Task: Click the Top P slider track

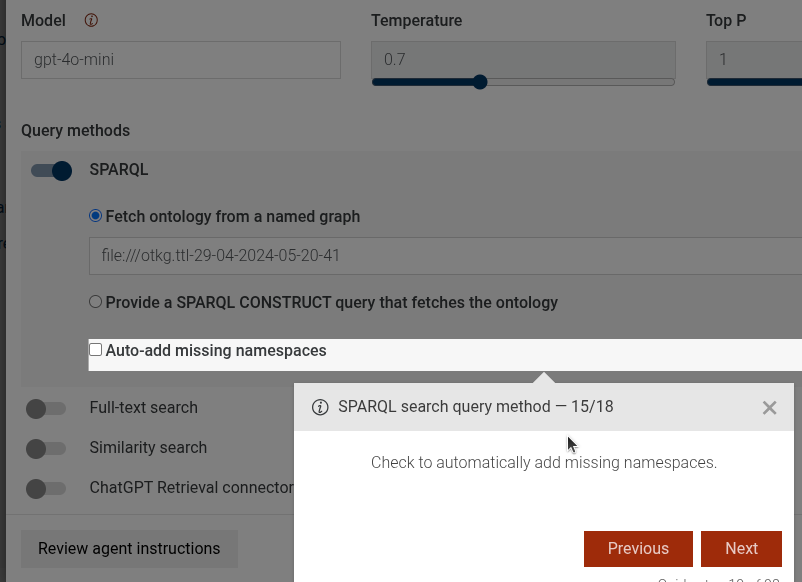Action: coord(754,82)
